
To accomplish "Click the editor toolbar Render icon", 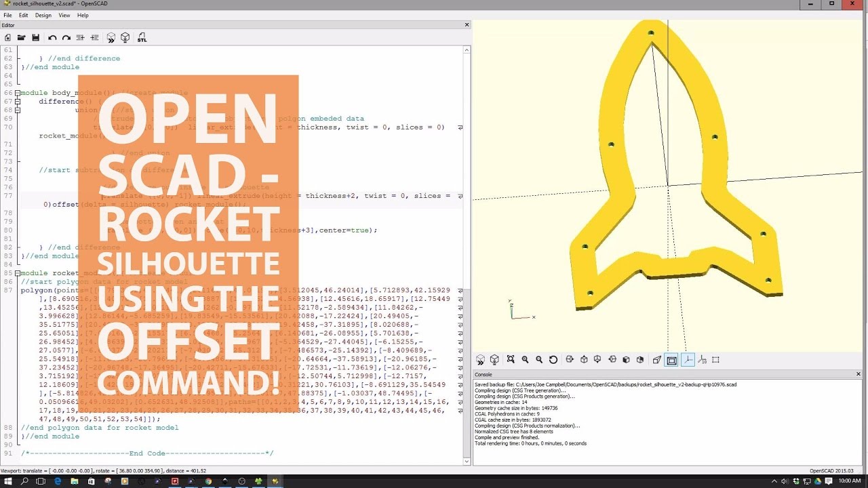I will click(125, 37).
